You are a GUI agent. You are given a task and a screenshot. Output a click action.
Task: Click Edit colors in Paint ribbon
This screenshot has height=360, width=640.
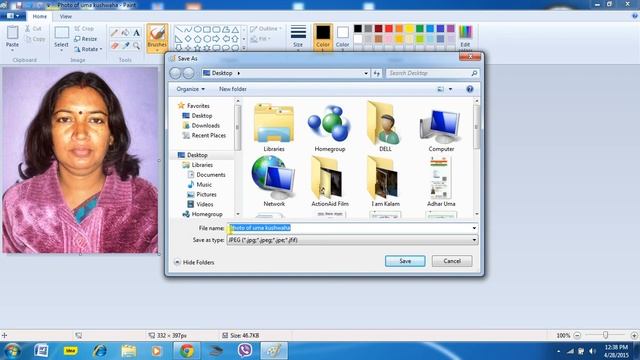(x=465, y=37)
